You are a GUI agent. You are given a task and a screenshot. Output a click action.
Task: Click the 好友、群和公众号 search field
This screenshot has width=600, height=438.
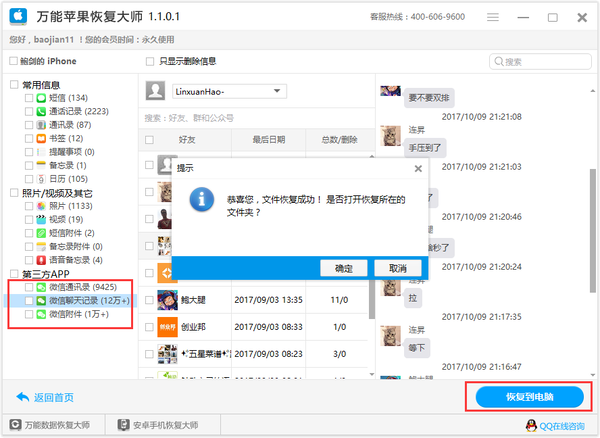pyautogui.click(x=256, y=118)
